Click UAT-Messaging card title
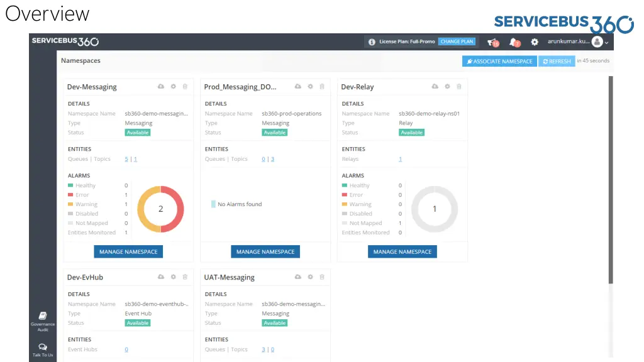 tap(229, 277)
